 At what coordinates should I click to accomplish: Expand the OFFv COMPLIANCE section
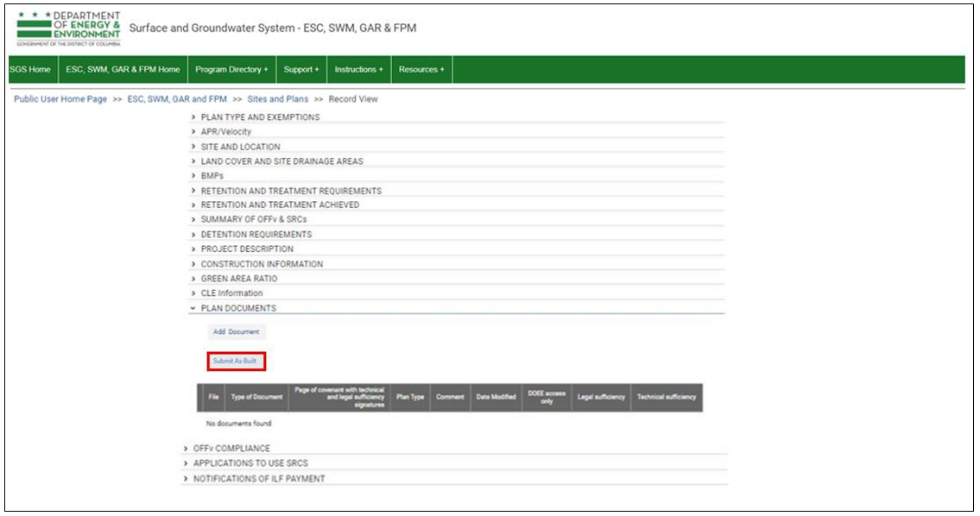coord(231,449)
